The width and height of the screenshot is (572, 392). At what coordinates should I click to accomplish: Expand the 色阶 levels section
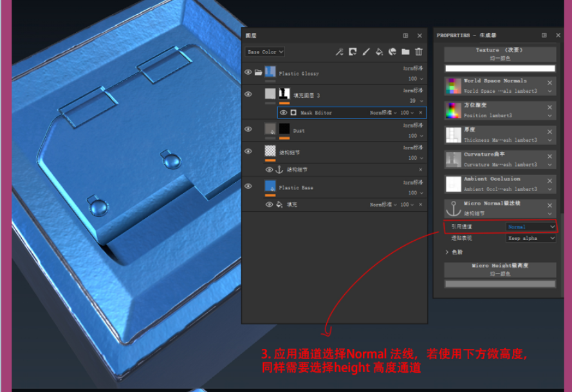point(447,252)
